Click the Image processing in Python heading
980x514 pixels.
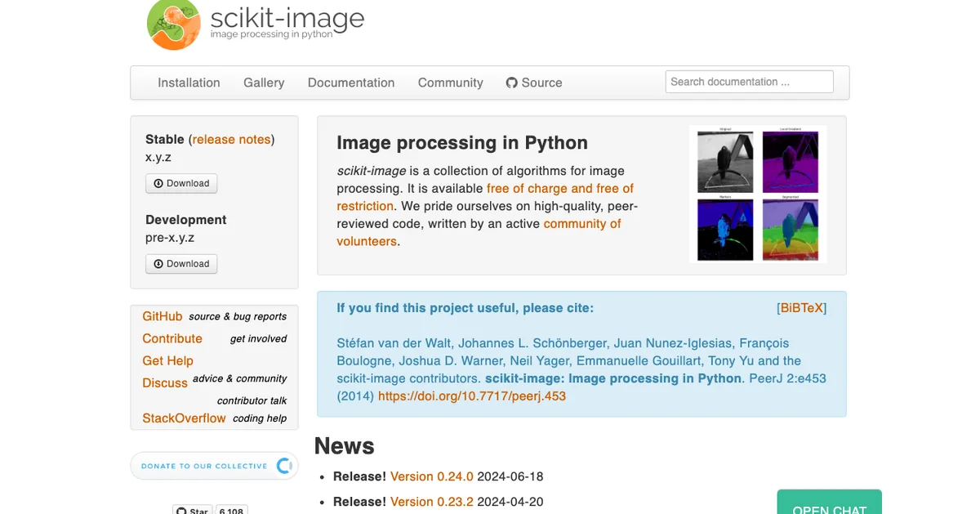point(462,143)
